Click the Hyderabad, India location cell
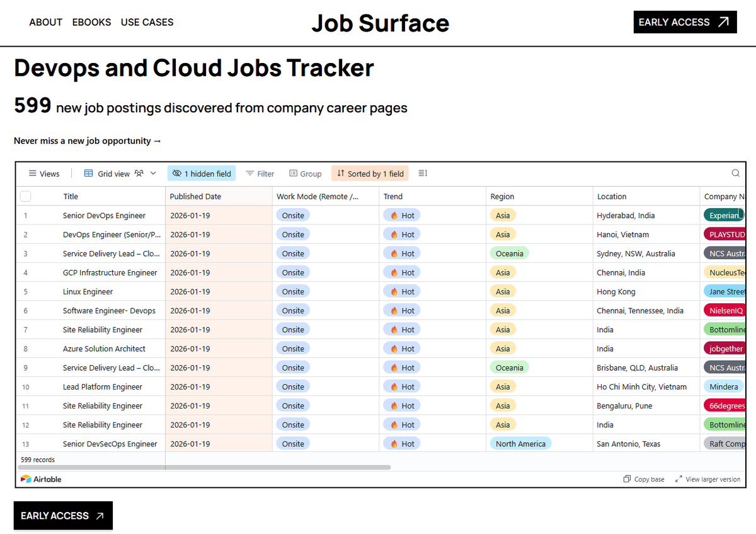Image resolution: width=756 pixels, height=534 pixels. pyautogui.click(x=646, y=216)
